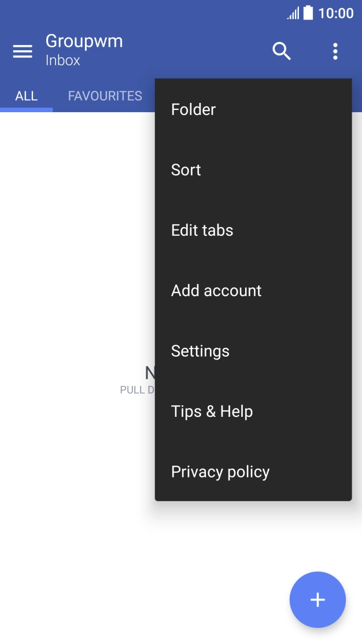The image size is (362, 644).
Task: Open the search icon in the toolbar
Action: click(x=282, y=51)
